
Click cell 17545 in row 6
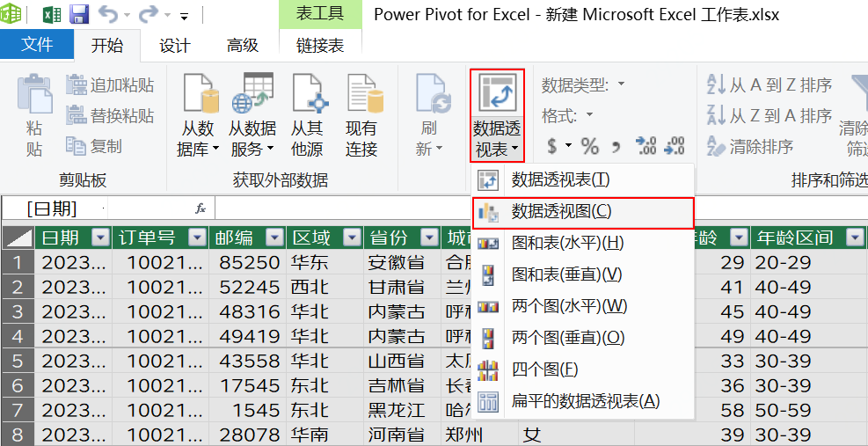coord(247,385)
